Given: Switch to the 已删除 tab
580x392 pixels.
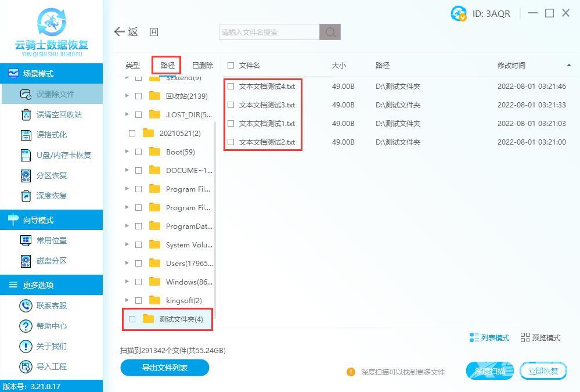Looking at the screenshot, I should click(203, 66).
